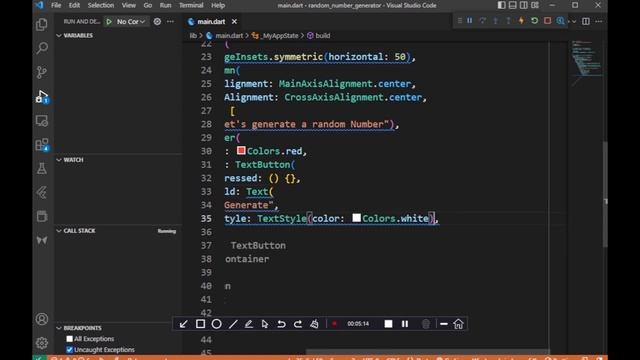Pause the screen recording
The height and width of the screenshot is (360, 640).
click(x=405, y=324)
